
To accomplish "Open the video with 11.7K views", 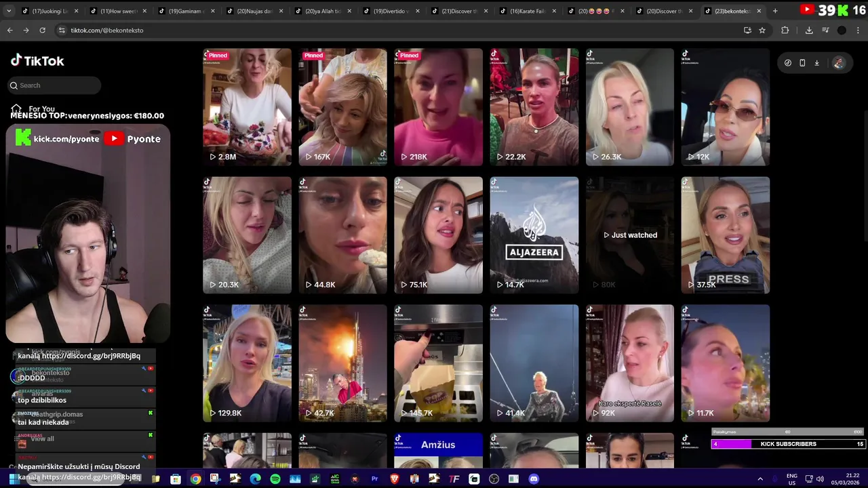I will [726, 363].
